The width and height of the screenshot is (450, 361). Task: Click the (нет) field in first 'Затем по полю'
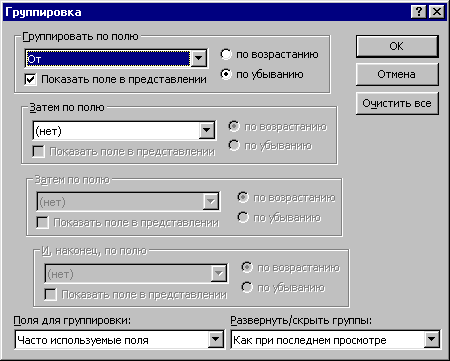(x=116, y=131)
